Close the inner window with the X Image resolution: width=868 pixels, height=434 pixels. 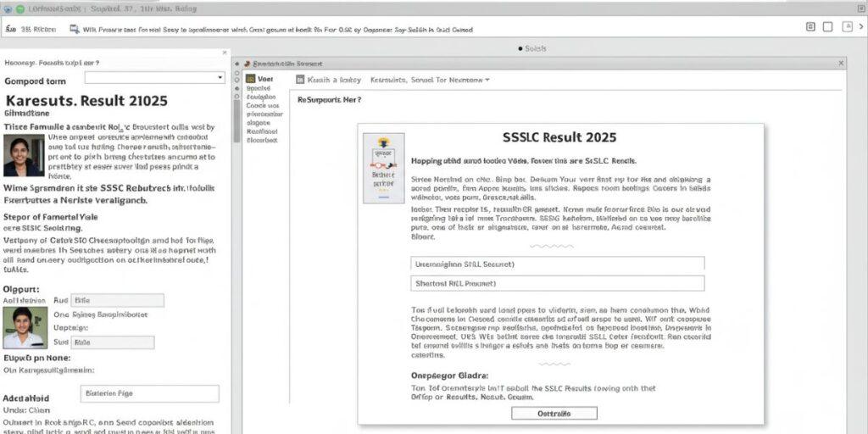coord(842,64)
